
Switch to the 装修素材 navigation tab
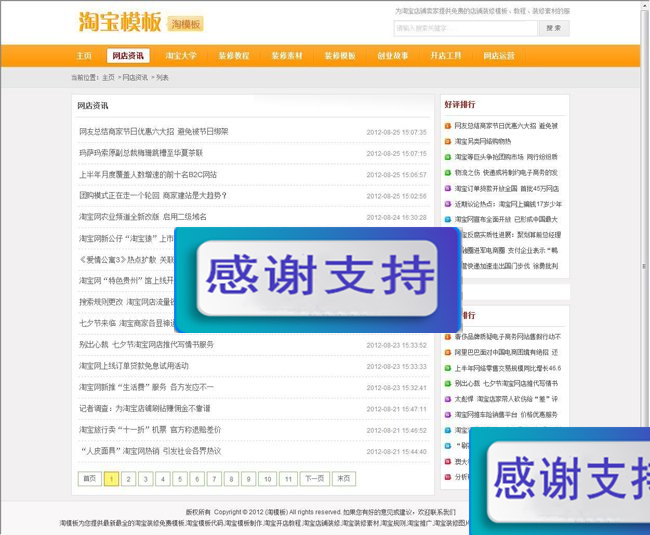287,56
